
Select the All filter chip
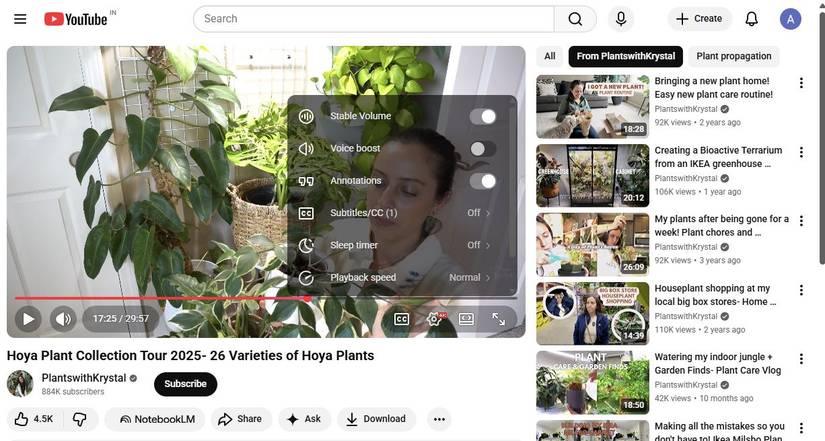click(550, 56)
